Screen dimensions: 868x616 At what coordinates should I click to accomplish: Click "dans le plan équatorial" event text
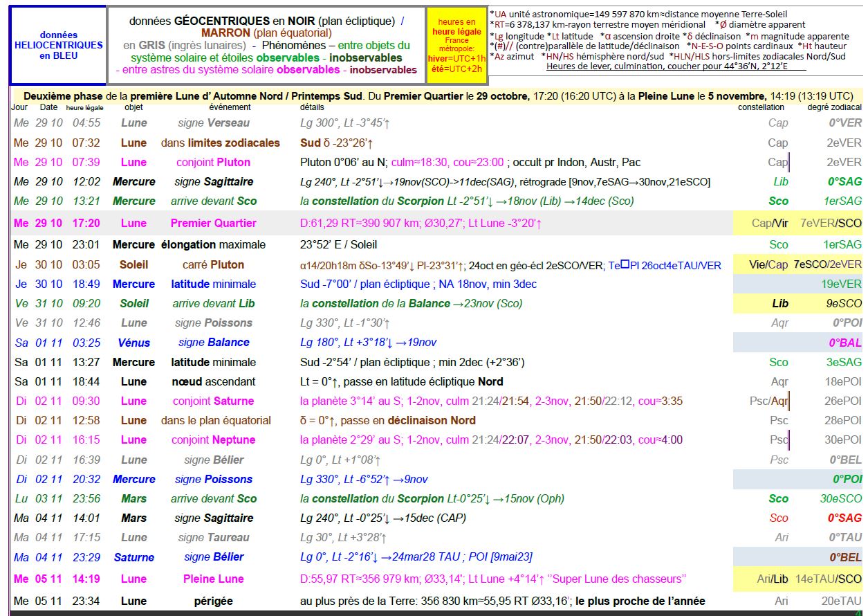click(x=216, y=420)
